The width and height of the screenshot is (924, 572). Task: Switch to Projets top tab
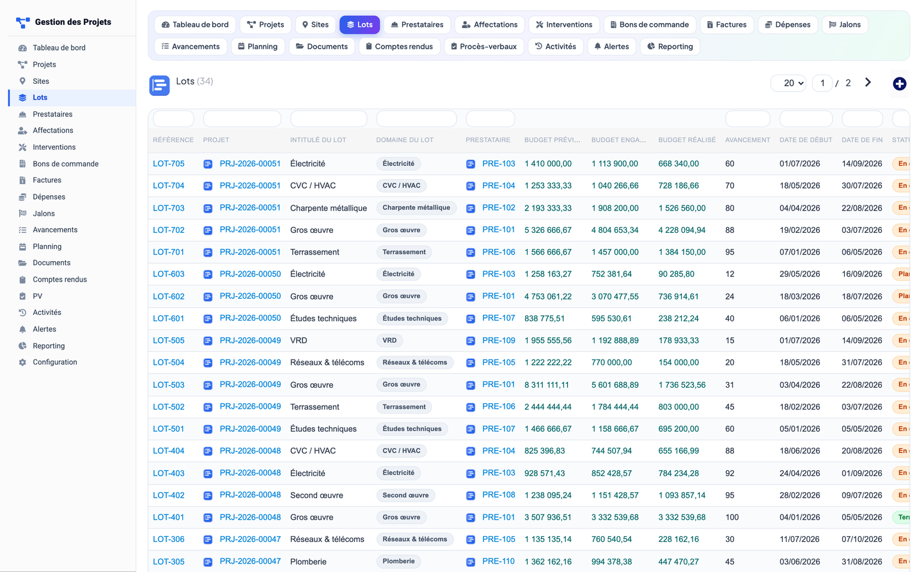click(x=265, y=25)
